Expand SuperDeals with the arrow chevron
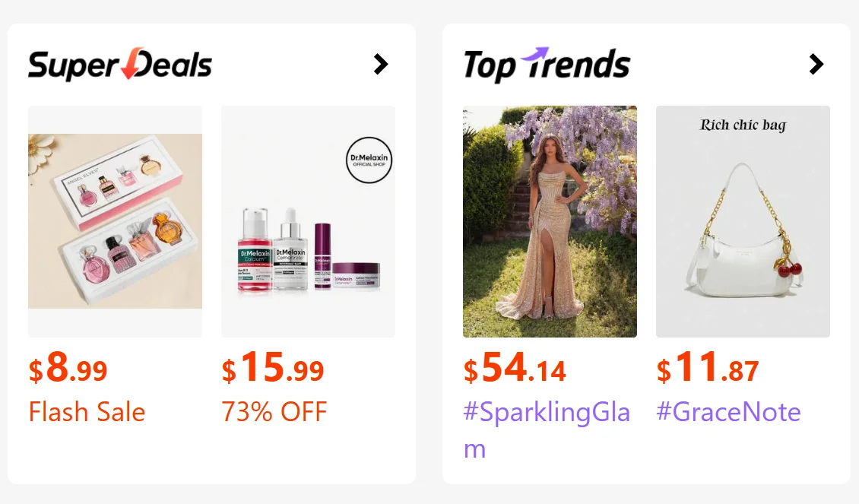859x504 pixels. (x=381, y=65)
